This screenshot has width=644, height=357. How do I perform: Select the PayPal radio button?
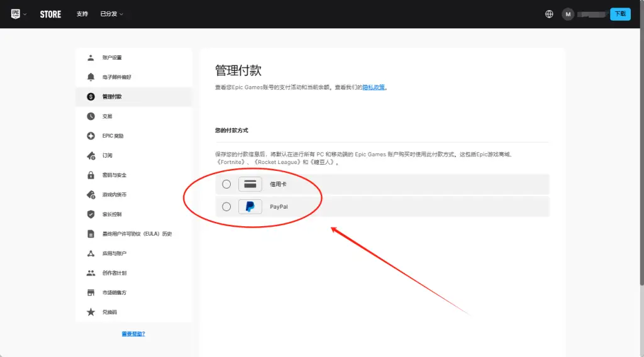[x=226, y=207]
